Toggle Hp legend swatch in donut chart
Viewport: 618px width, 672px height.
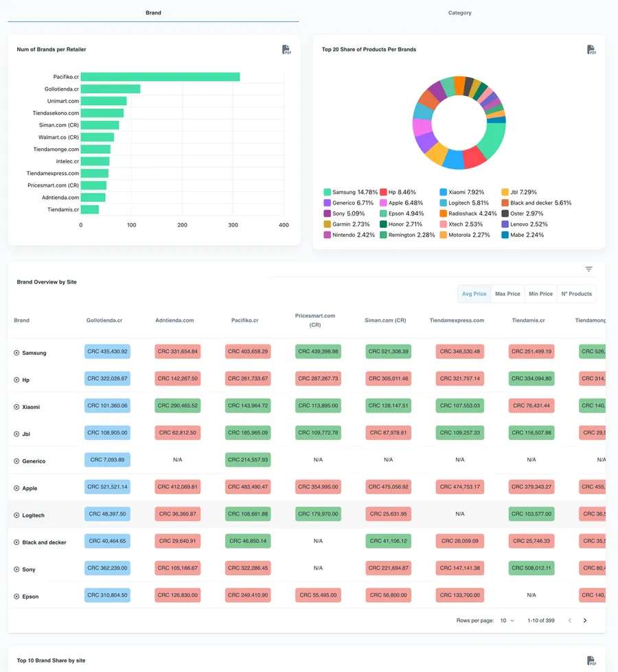click(x=383, y=192)
